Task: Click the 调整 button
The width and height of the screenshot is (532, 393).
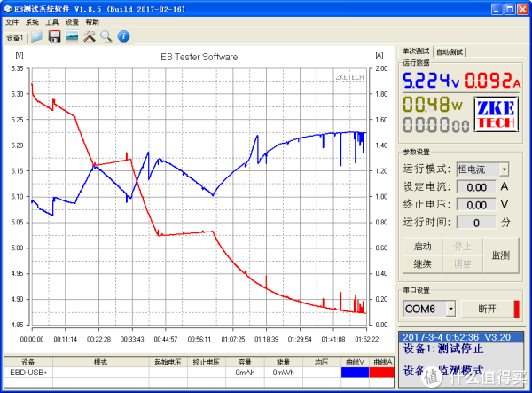Action: click(463, 264)
